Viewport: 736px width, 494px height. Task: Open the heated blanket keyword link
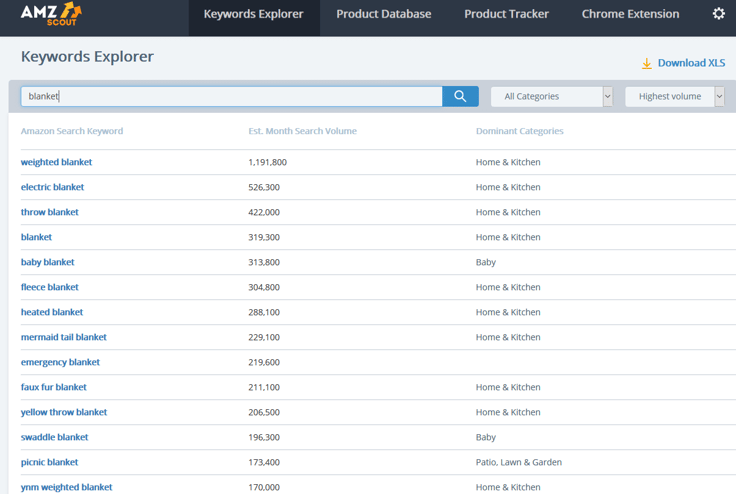(x=52, y=312)
